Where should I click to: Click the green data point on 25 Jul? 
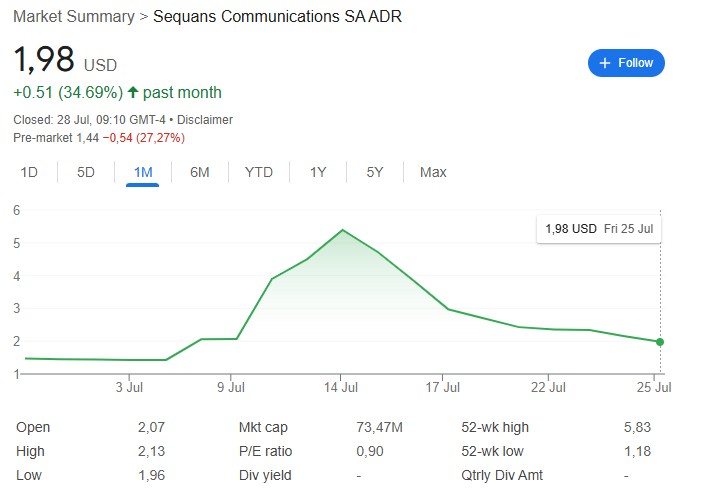(x=660, y=342)
